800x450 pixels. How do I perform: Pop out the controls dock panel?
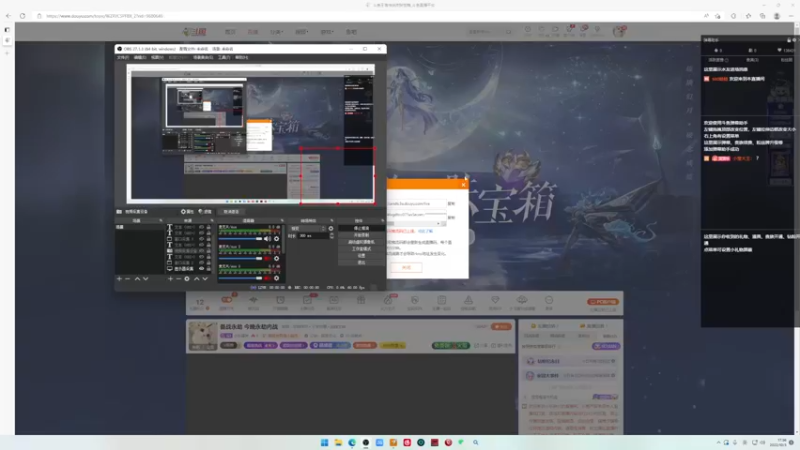(383, 220)
